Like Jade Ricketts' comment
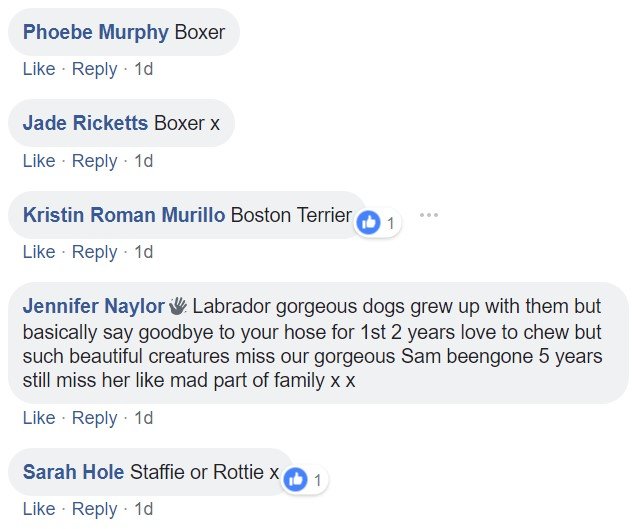Image resolution: width=632 pixels, height=529 pixels. point(39,160)
